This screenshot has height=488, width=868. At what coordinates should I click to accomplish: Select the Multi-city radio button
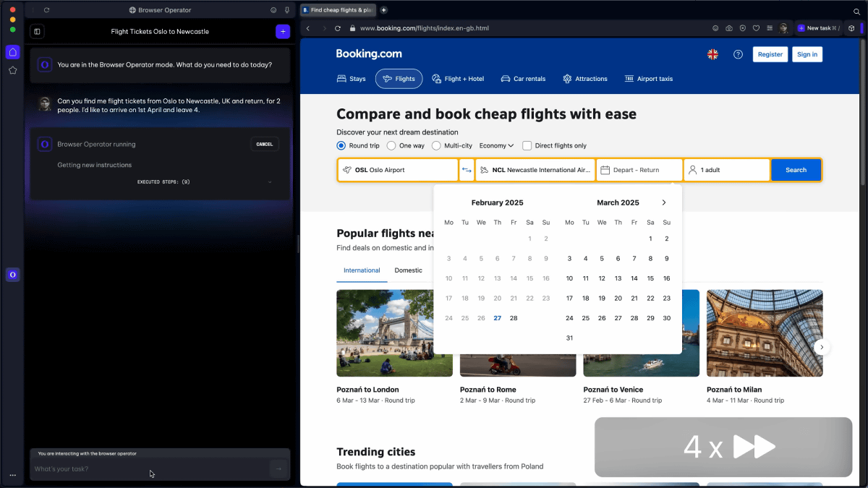tap(436, 145)
